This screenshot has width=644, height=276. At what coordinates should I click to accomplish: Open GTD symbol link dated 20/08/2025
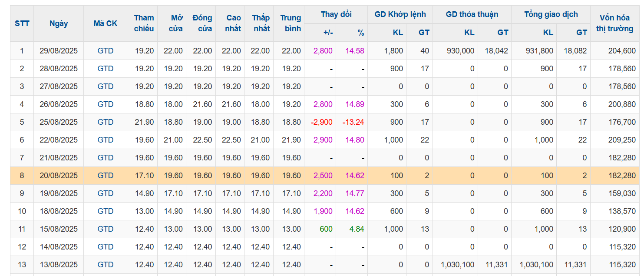coord(106,176)
